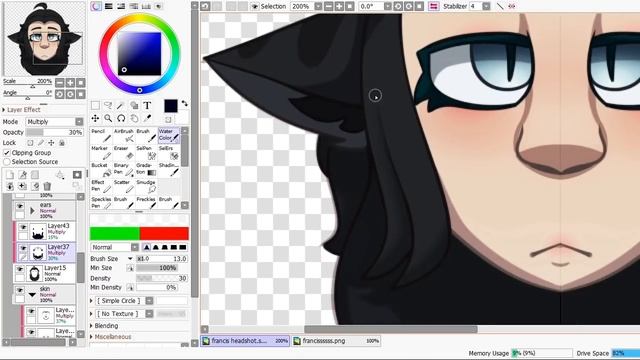640x360 pixels.
Task: Click the navigator thumbnail preview
Action: [x=44, y=39]
